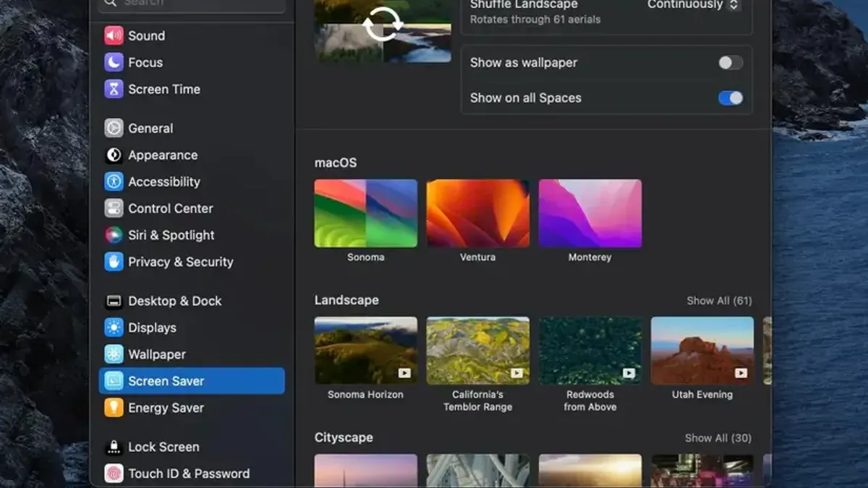The height and width of the screenshot is (488, 868).
Task: Enable the Show as wallpaper switch
Action: [x=731, y=63]
